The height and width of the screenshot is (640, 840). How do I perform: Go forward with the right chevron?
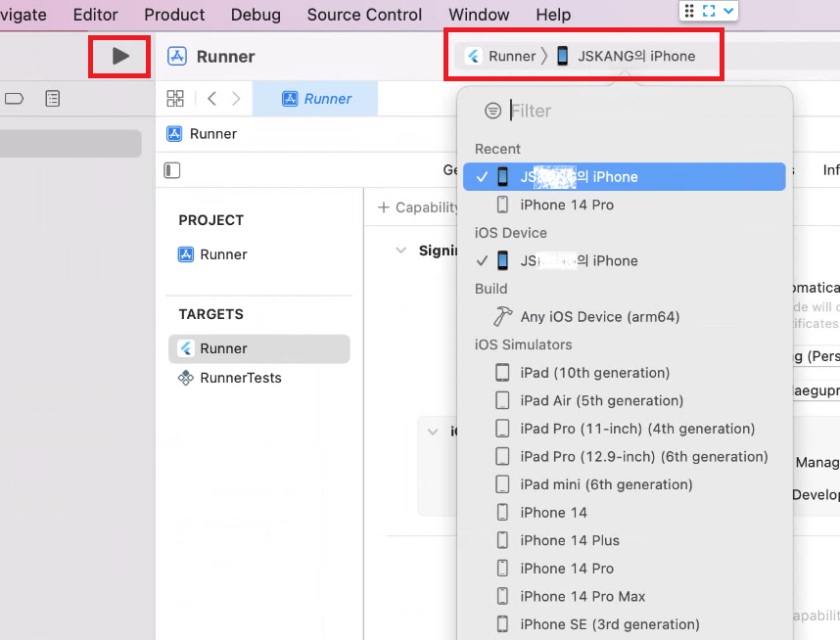[x=236, y=99]
